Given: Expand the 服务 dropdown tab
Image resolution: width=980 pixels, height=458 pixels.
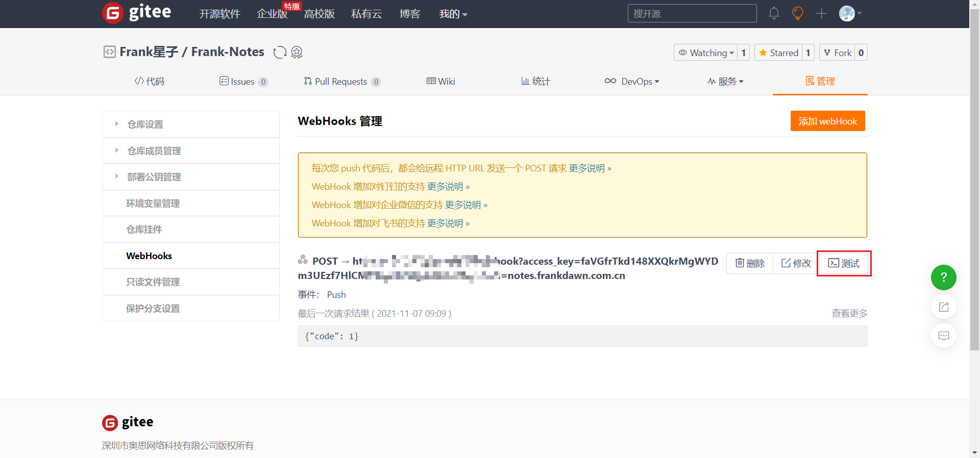Looking at the screenshot, I should 725,81.
